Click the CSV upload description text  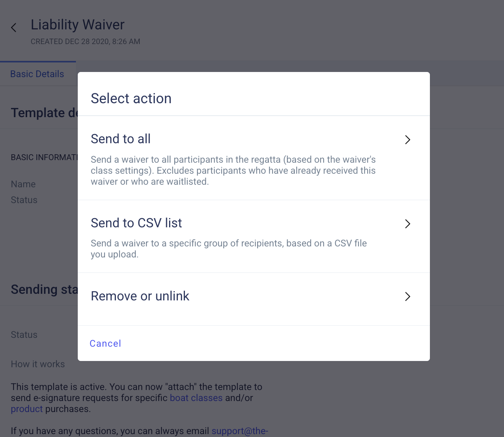pyautogui.click(x=229, y=249)
